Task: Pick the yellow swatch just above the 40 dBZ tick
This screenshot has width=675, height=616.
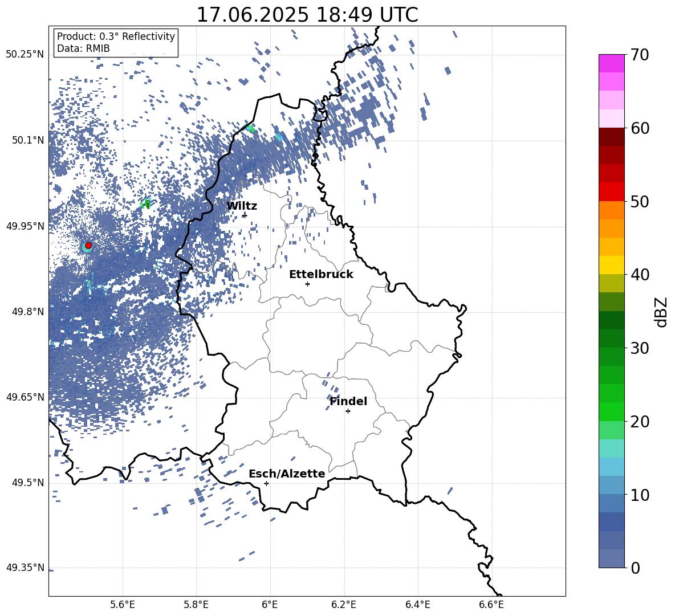Action: (611, 266)
